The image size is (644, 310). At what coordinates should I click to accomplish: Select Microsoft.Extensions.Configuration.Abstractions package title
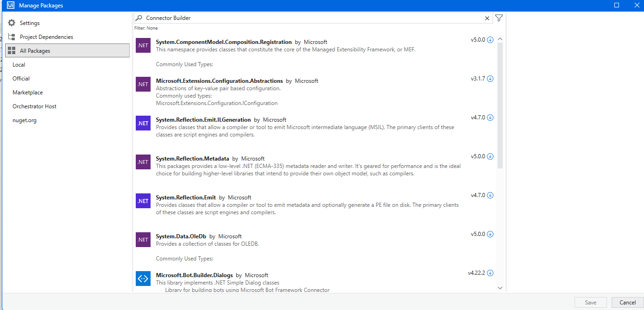pos(220,81)
